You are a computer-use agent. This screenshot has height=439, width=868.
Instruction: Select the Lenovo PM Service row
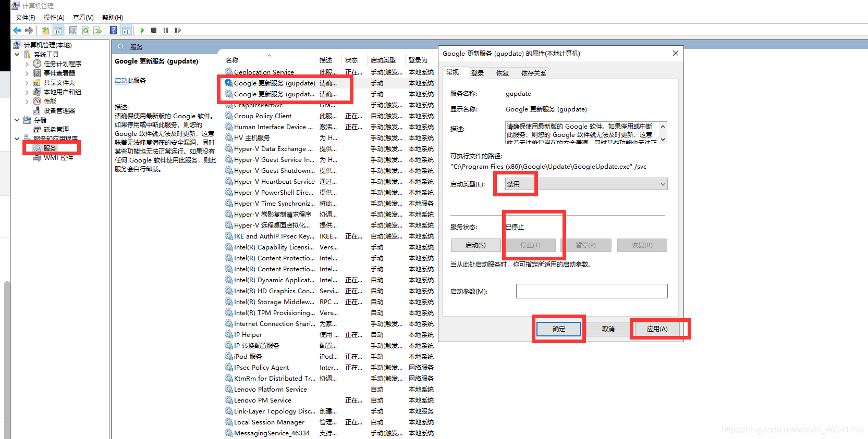329,400
